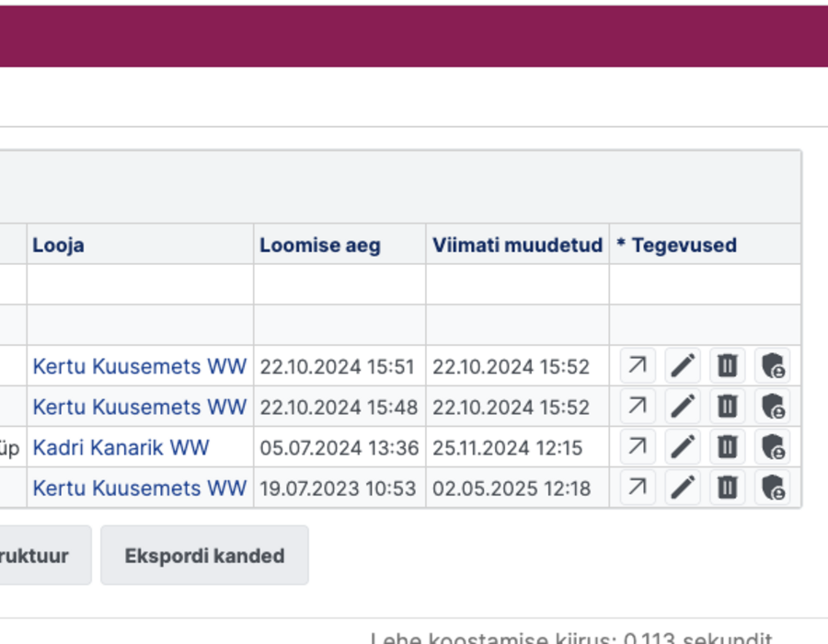Select modified time 22.10.2024 15:52 in 15:51 row

511,366
